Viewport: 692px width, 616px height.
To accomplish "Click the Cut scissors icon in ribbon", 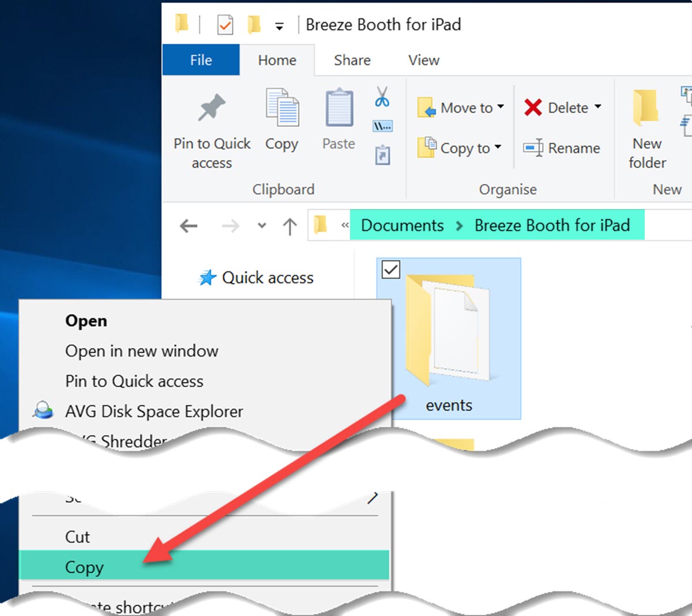I will (x=382, y=96).
